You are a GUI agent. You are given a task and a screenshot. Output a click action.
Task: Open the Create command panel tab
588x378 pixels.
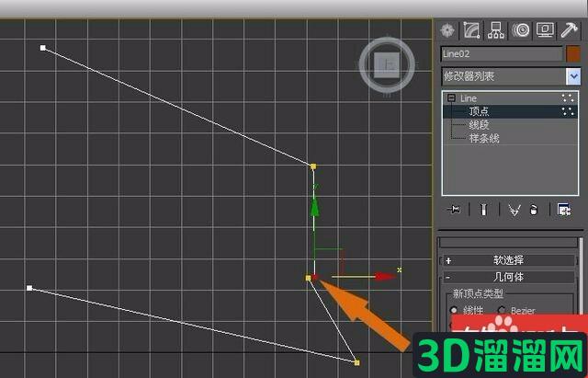447,30
